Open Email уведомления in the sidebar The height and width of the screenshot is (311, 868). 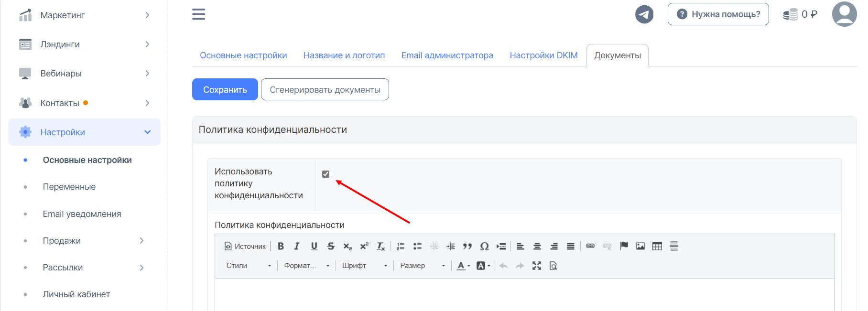coord(82,214)
